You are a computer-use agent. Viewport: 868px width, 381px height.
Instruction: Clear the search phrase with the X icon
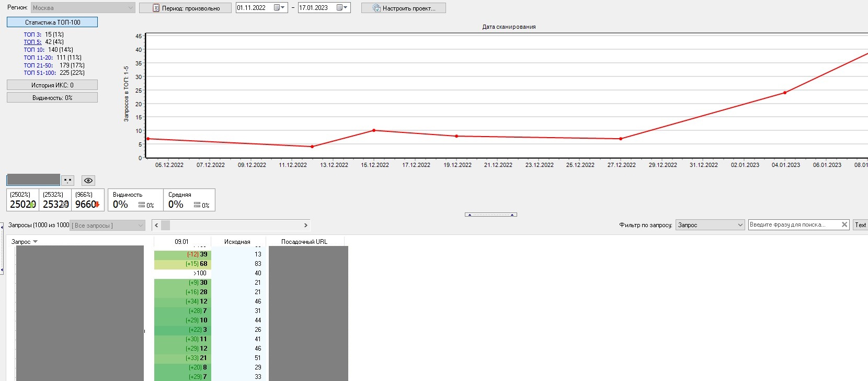[844, 225]
